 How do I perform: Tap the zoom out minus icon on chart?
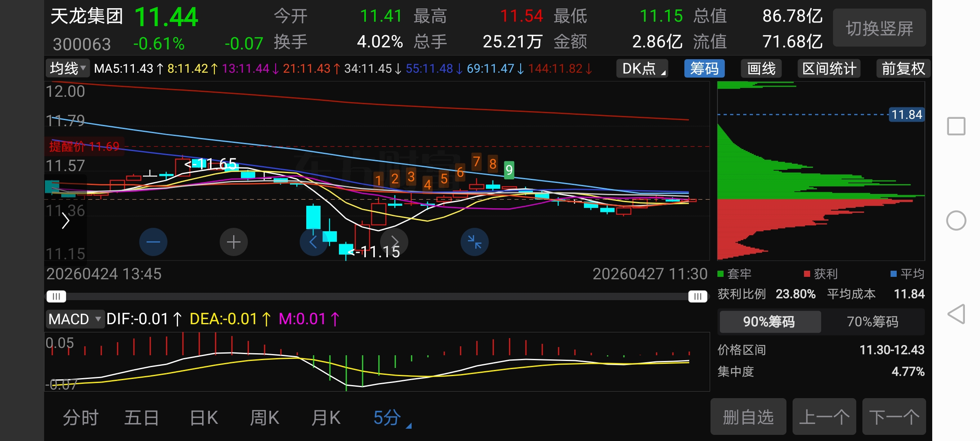point(153,242)
